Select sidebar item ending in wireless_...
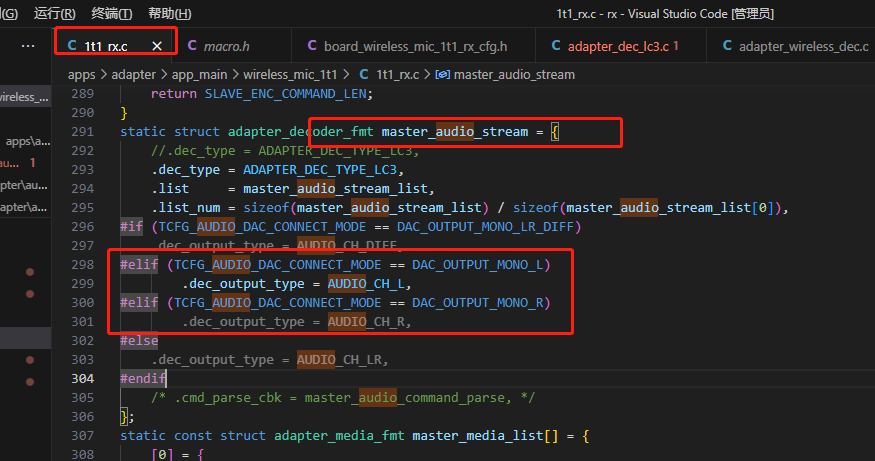875x461 pixels. (25, 97)
